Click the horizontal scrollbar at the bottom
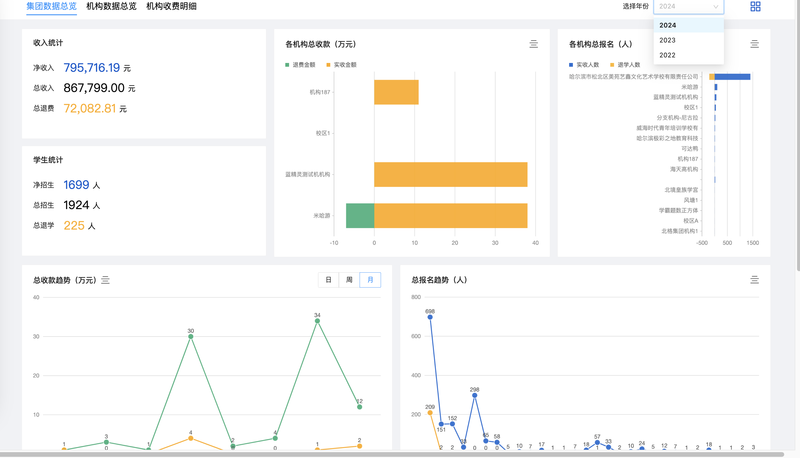Screen dimensions: 800x458 click(392, 454)
